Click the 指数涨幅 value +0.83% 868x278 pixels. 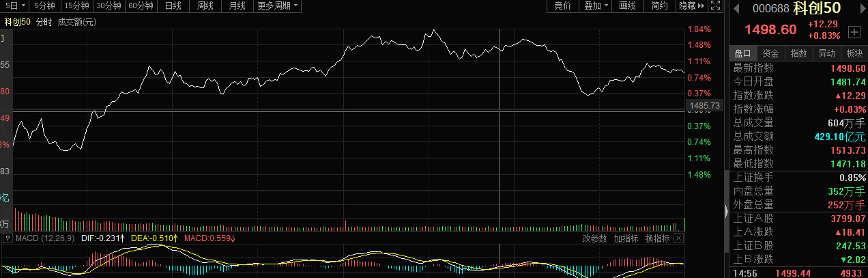(x=850, y=109)
